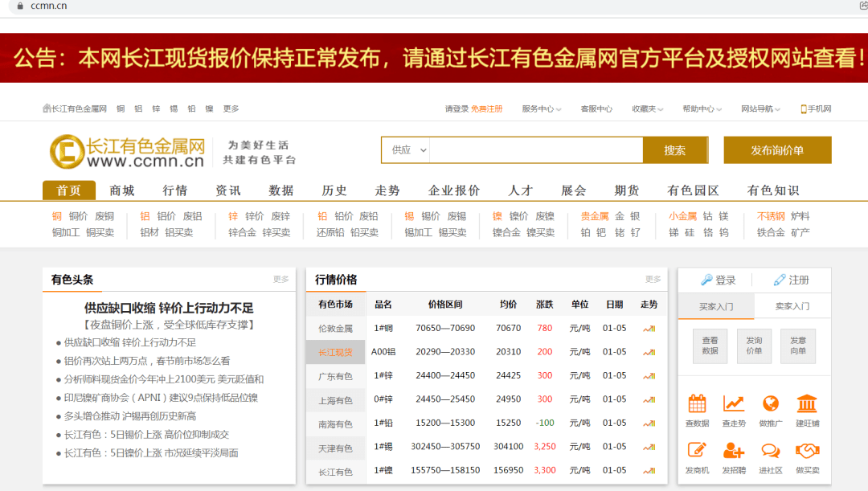
Task: Select the 查走势 trend chart icon
Action: pyautogui.click(x=733, y=404)
